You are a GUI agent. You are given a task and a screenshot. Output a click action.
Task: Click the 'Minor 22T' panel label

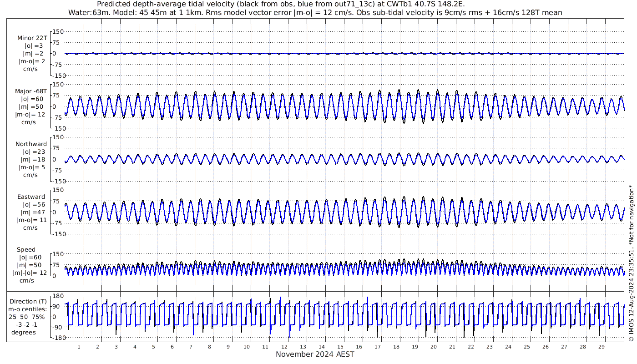pos(32,38)
